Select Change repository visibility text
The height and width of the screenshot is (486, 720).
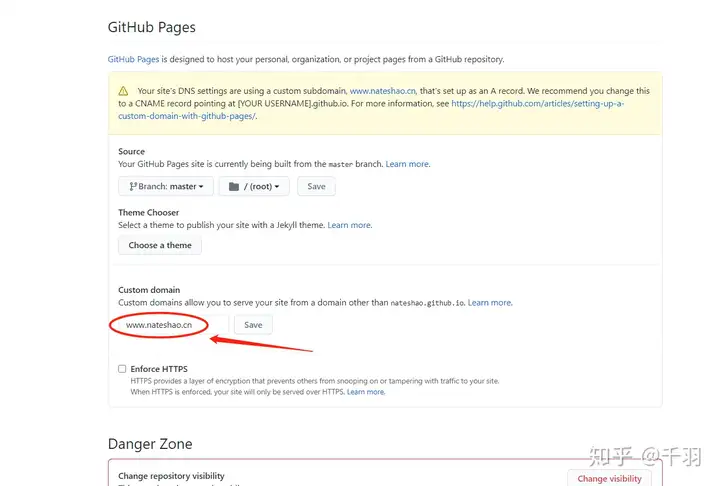pos(171,476)
